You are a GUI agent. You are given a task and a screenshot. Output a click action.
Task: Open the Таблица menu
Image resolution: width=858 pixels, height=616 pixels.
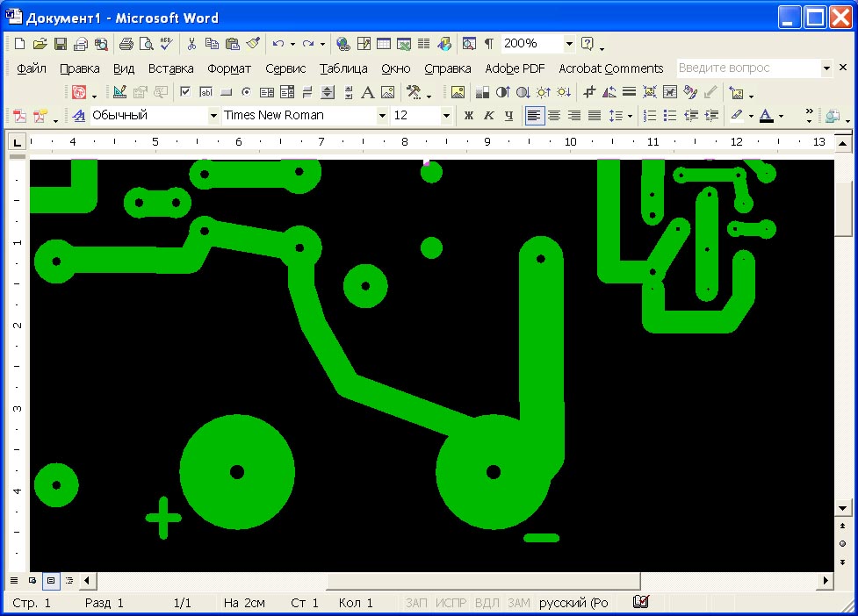pyautogui.click(x=343, y=68)
